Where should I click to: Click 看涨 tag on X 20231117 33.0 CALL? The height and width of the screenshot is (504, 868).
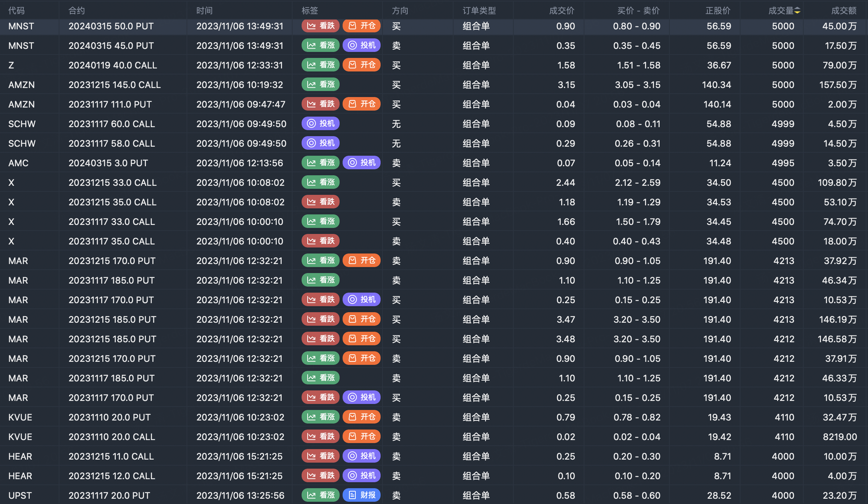tap(320, 222)
